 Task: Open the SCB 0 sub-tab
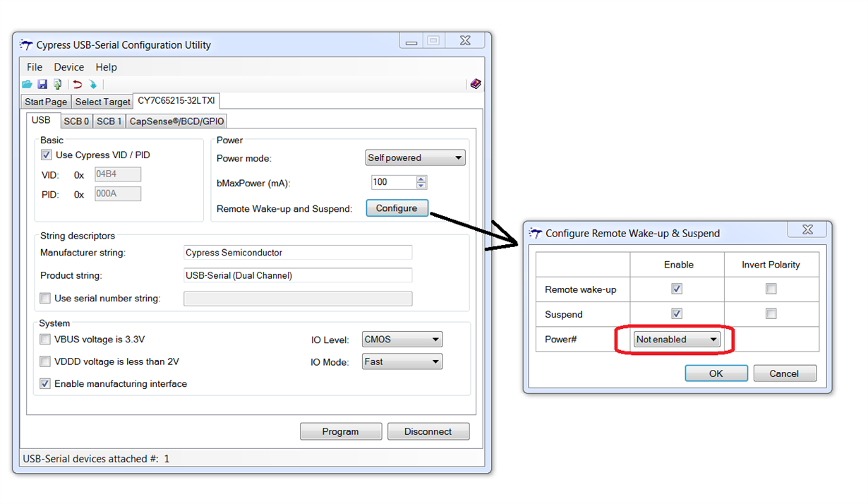(x=77, y=121)
